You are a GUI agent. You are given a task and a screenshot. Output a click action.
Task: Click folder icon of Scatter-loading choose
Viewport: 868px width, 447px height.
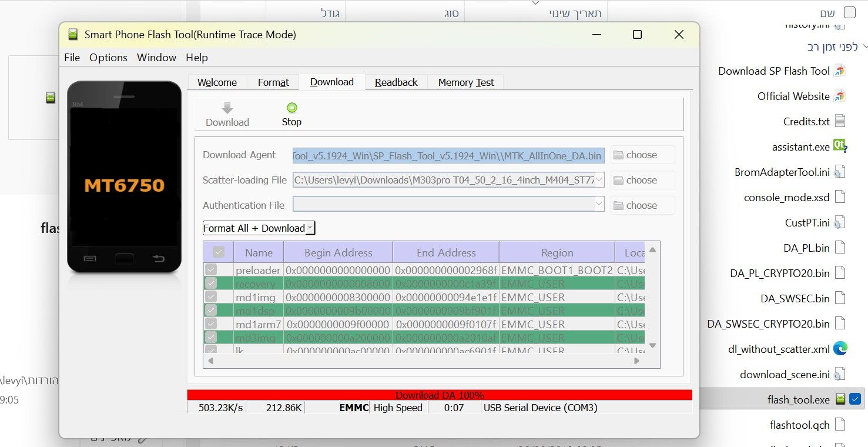pyautogui.click(x=618, y=181)
